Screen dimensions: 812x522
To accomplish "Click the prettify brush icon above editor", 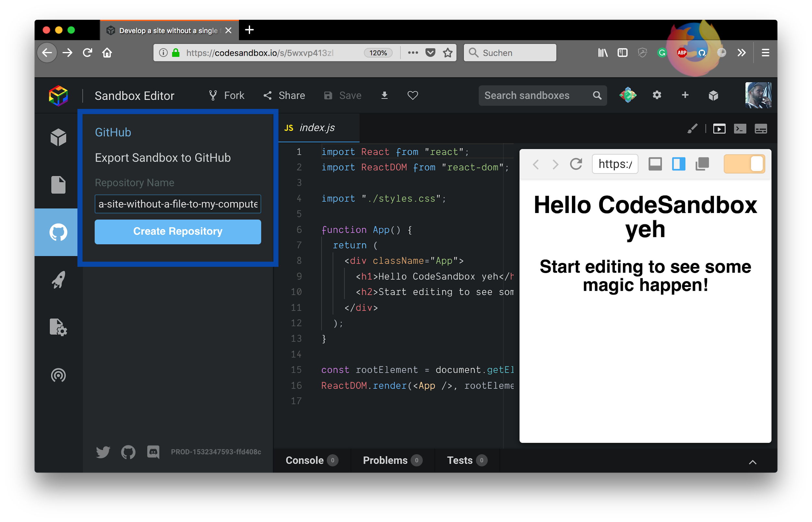I will [692, 129].
